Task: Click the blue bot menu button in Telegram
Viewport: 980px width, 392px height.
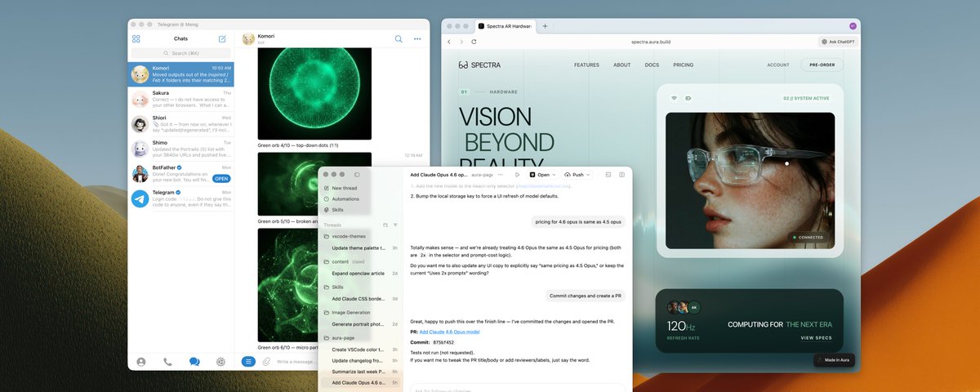Action: tap(249, 361)
